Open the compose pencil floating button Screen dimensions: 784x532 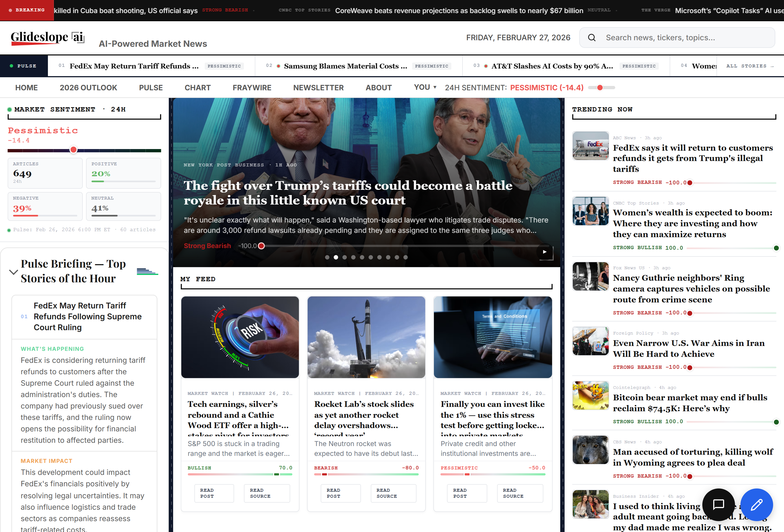757,505
